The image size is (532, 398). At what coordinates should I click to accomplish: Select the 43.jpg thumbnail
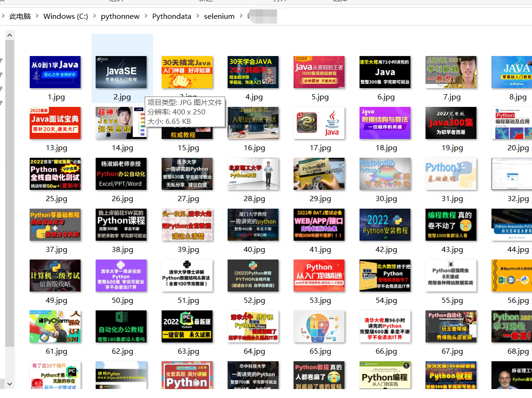(451, 225)
